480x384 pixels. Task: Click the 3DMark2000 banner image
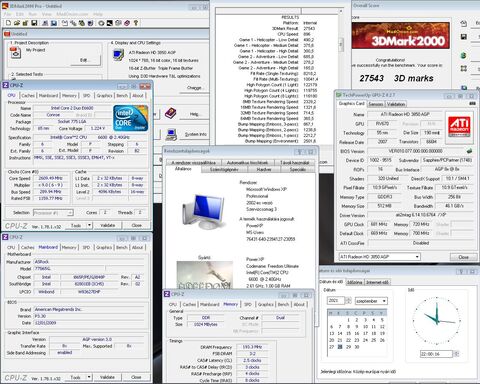coord(400,35)
